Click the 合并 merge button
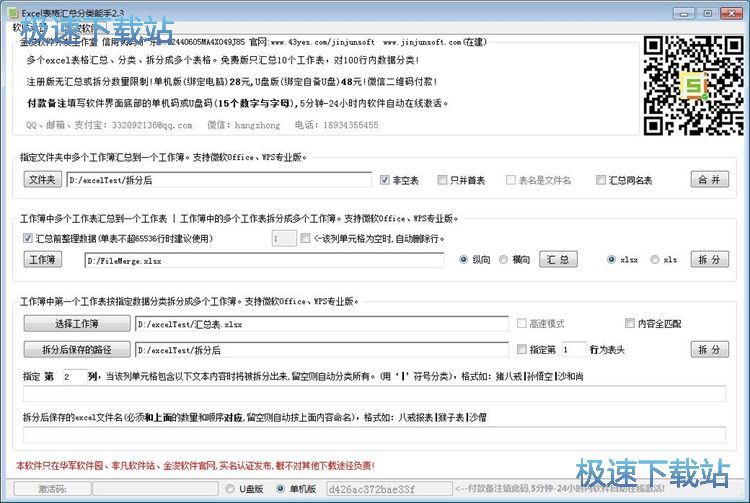Screen dimensions: 750x503 tap(710, 179)
